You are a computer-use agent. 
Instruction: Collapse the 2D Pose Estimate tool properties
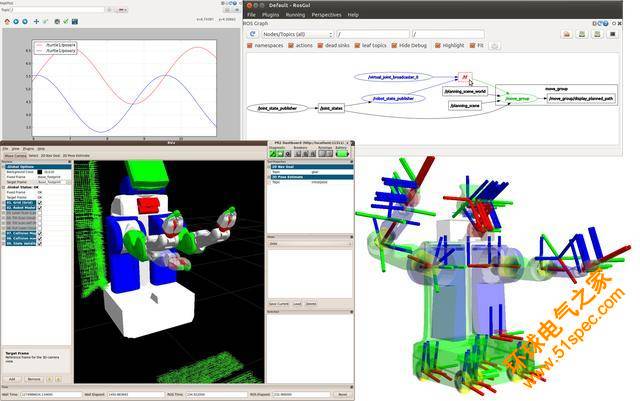[x=270, y=177]
